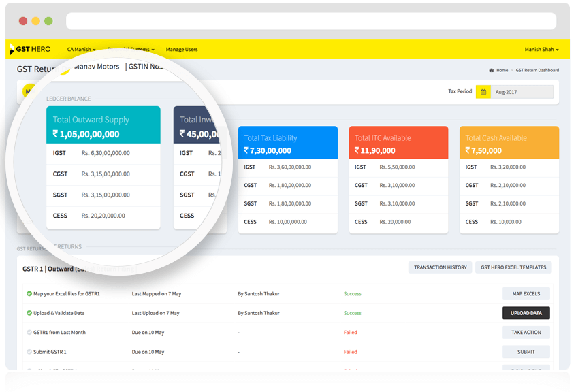Expand the Manish Shah user menu
This screenshot has width=576, height=392.
[541, 49]
